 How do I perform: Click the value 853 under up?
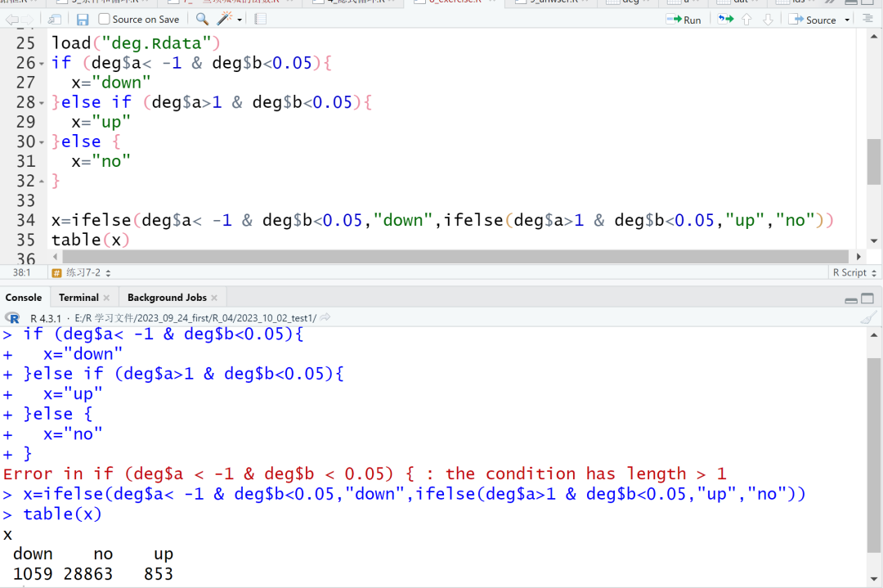point(159,574)
